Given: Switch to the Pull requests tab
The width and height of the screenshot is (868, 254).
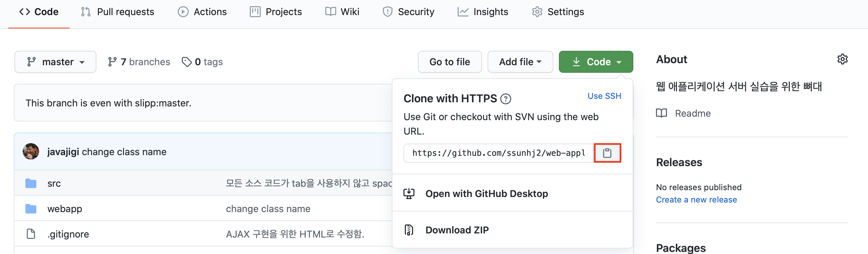Looking at the screenshot, I should point(118,12).
